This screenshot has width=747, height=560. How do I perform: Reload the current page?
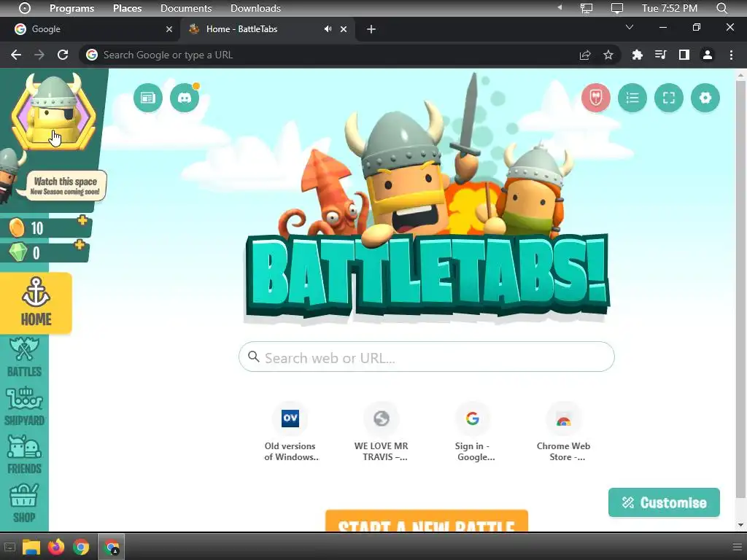click(63, 55)
